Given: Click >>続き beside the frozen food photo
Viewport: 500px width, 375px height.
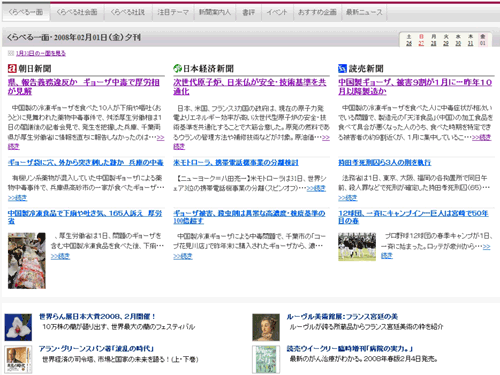Looking at the screenshot, I should coord(60,256).
